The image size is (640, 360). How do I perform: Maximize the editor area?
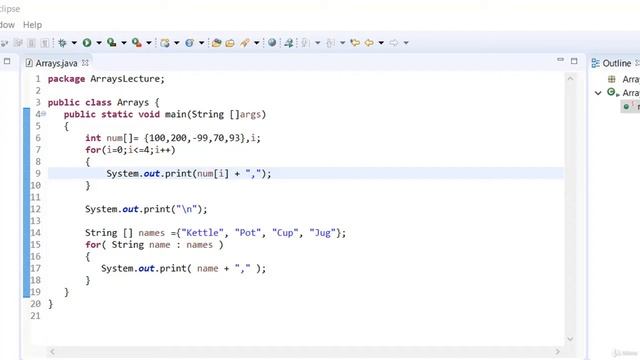(574, 61)
